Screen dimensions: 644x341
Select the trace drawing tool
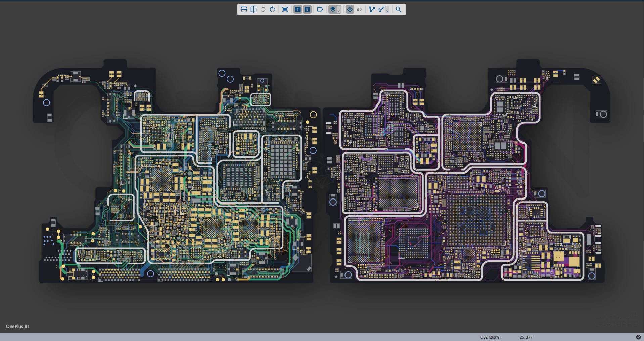(381, 9)
